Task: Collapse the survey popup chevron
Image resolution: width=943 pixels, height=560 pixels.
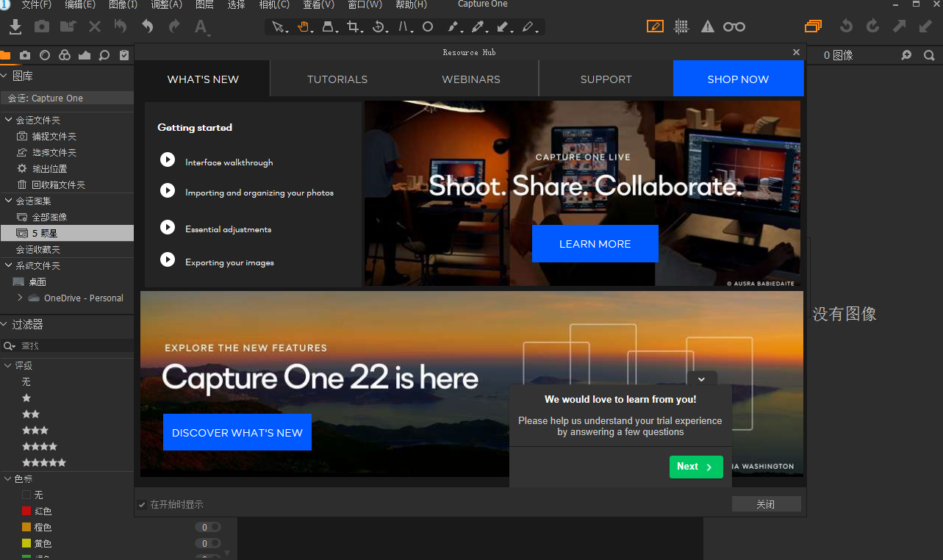Action: (702, 379)
